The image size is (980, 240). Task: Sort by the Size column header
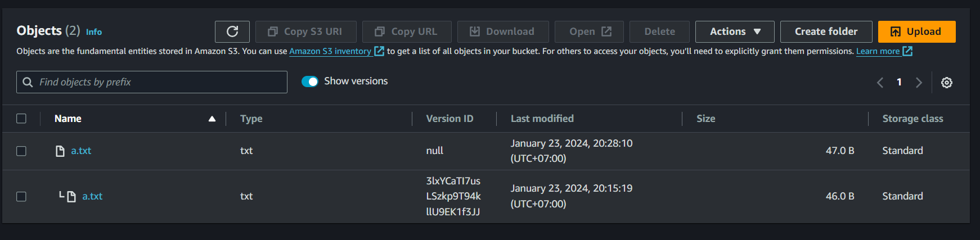[x=705, y=119]
